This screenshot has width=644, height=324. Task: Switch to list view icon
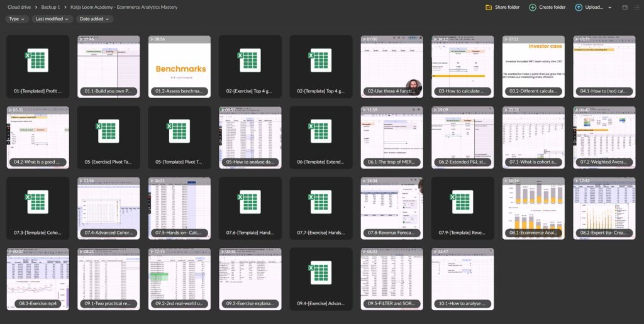pyautogui.click(x=637, y=8)
